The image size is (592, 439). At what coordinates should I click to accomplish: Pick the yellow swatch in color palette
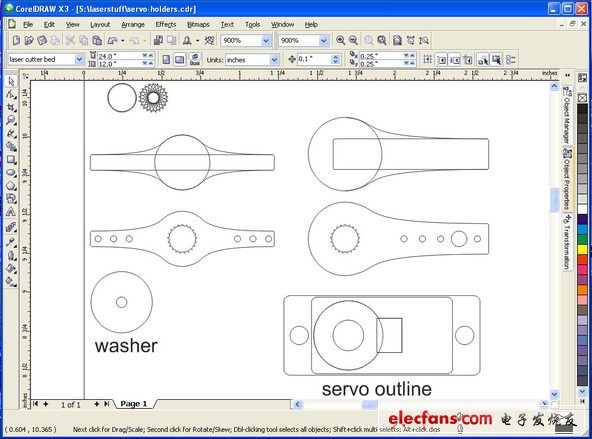[x=583, y=249]
